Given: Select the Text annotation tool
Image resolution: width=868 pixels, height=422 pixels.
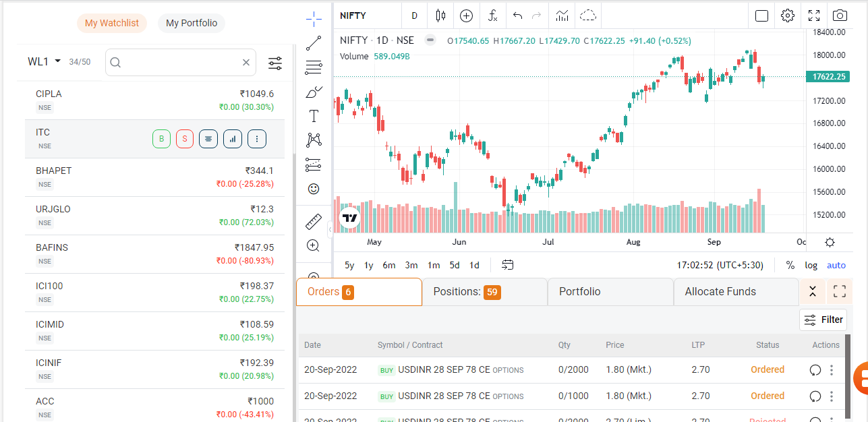Looking at the screenshot, I should pyautogui.click(x=314, y=116).
